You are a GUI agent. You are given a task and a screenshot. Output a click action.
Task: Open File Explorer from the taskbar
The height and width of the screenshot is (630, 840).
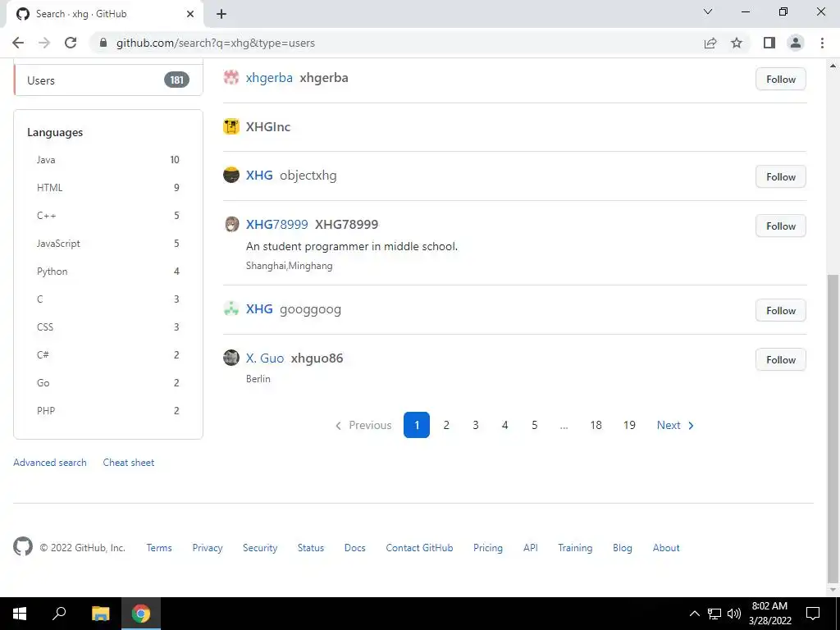tap(101, 614)
